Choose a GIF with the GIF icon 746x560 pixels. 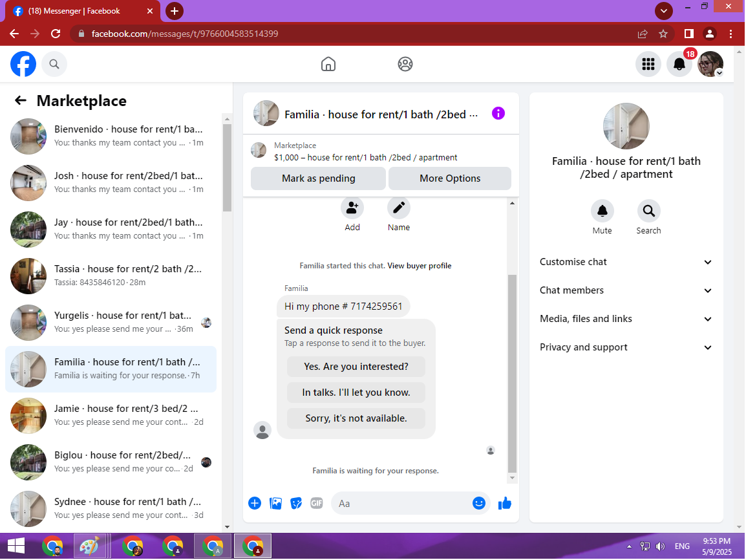tap(316, 503)
